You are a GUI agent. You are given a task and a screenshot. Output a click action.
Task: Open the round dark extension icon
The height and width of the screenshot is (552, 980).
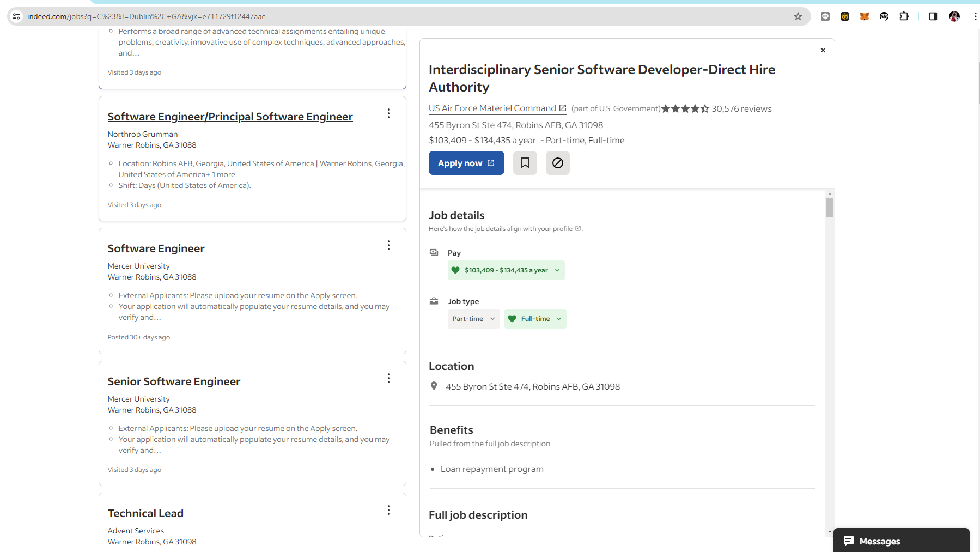884,16
